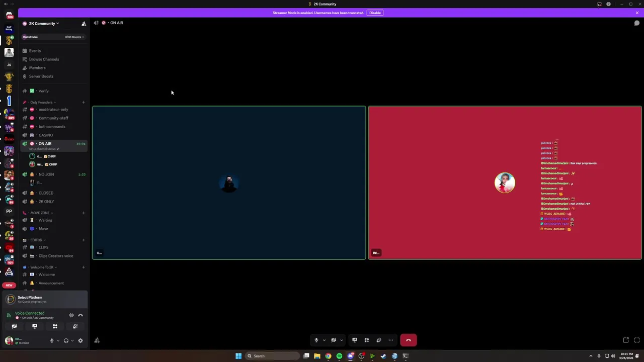Open more options in call bar
The width and height of the screenshot is (644, 362).
coord(391,340)
